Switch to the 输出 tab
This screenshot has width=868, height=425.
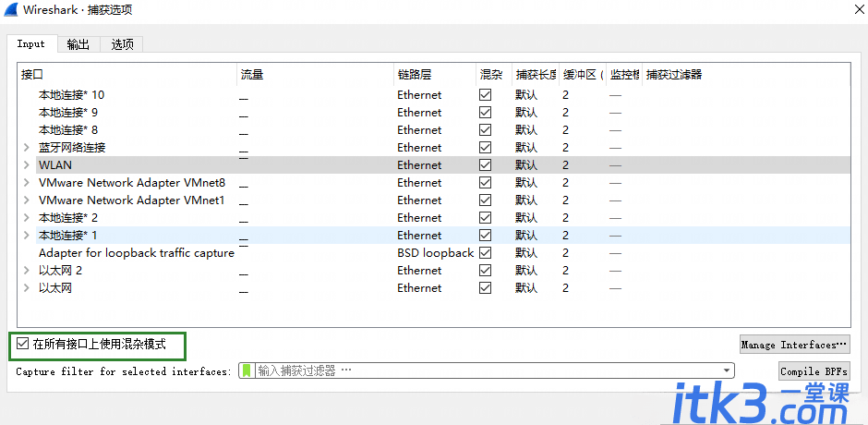78,45
